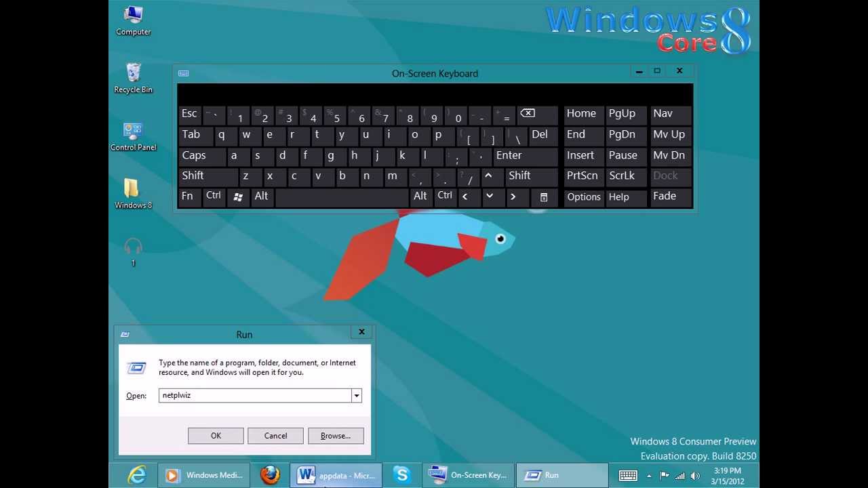Hit the Home key on the keyboard

point(584,115)
